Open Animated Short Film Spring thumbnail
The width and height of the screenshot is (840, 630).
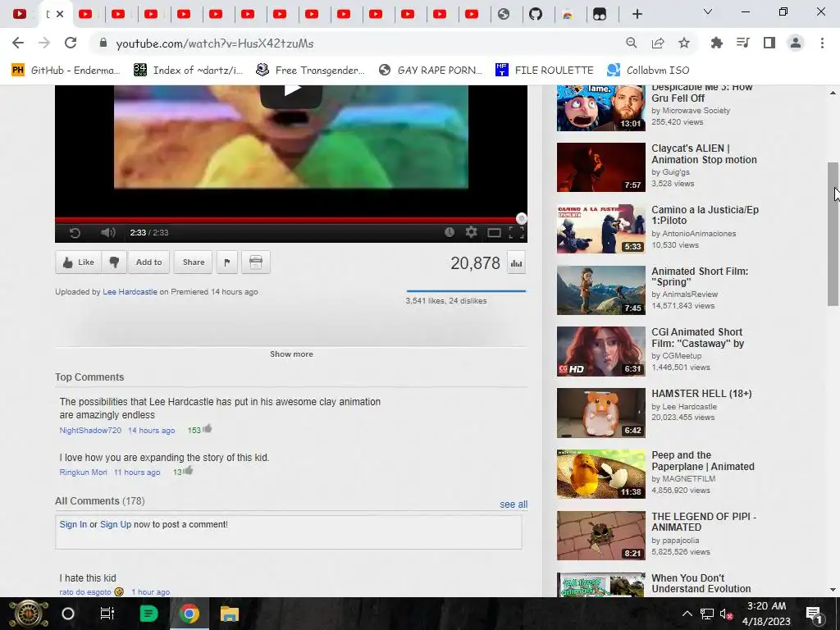point(601,290)
